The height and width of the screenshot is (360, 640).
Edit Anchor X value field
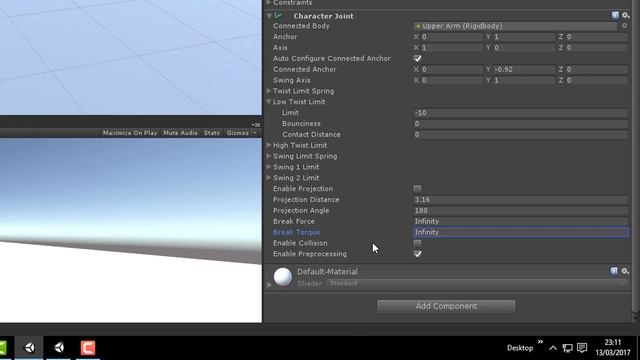tap(451, 37)
